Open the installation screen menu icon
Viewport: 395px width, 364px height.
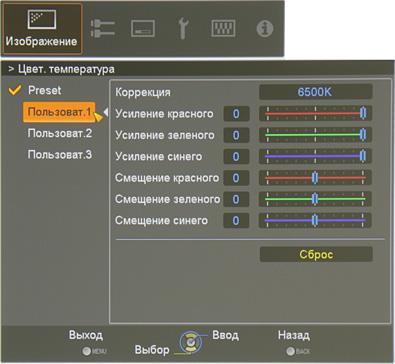(x=142, y=29)
